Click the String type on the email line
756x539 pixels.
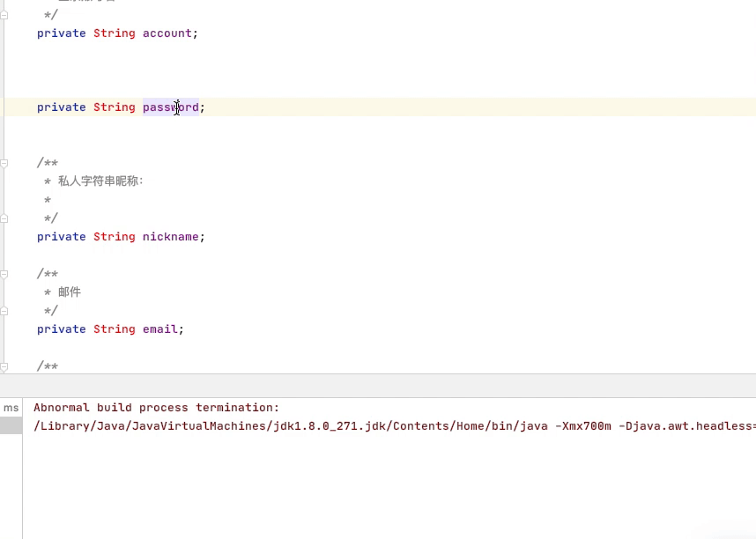click(114, 329)
